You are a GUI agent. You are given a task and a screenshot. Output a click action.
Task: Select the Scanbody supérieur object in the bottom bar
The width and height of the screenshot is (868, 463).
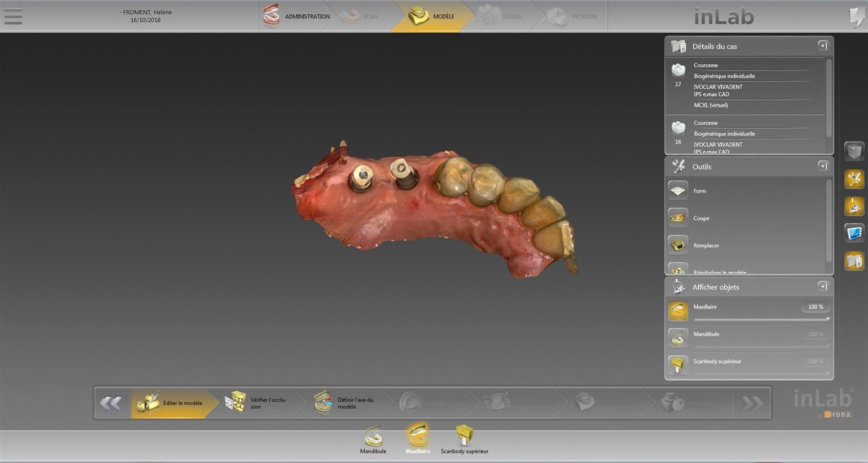[x=465, y=439]
